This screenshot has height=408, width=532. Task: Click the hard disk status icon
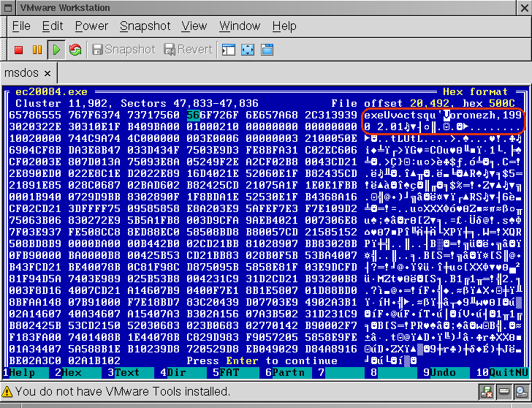pyautogui.click(x=503, y=392)
